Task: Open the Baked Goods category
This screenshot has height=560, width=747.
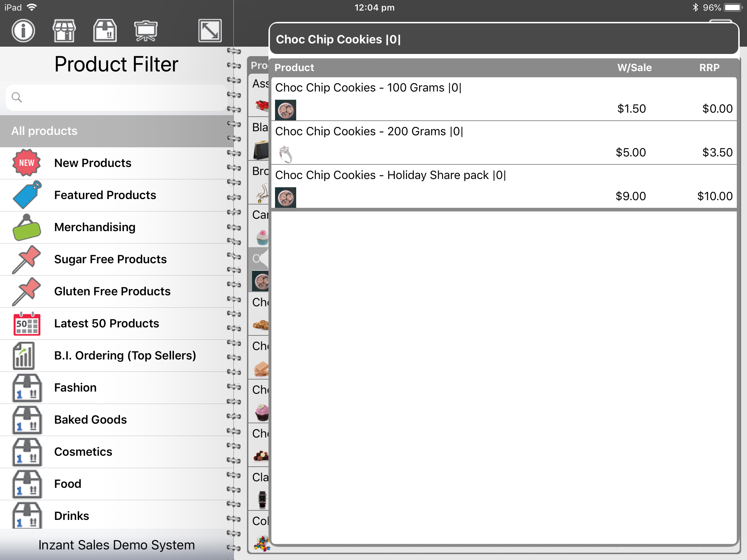Action: 90,420
